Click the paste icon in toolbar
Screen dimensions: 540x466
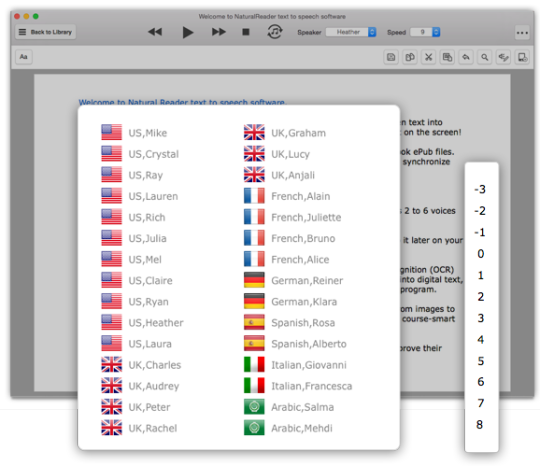(x=447, y=57)
